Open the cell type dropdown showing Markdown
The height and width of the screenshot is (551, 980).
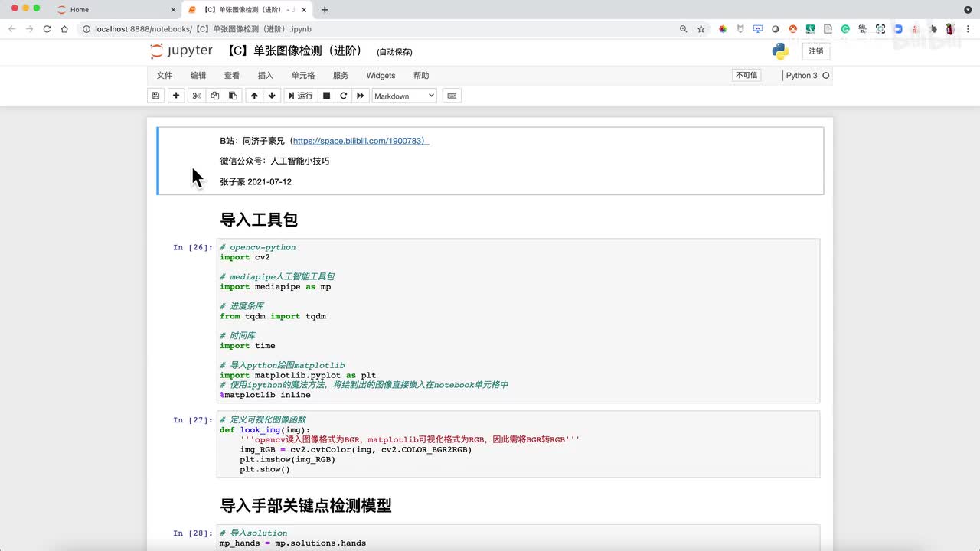tap(404, 96)
